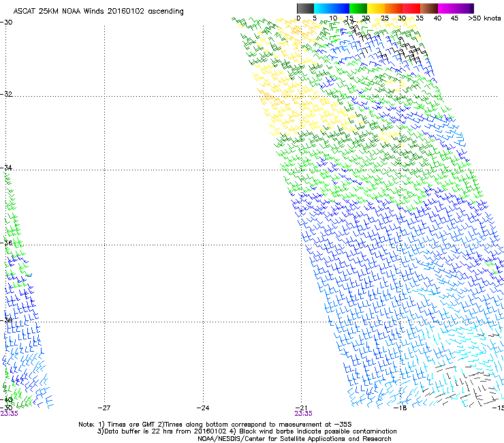Click the -27 longitude axis label

(104, 408)
